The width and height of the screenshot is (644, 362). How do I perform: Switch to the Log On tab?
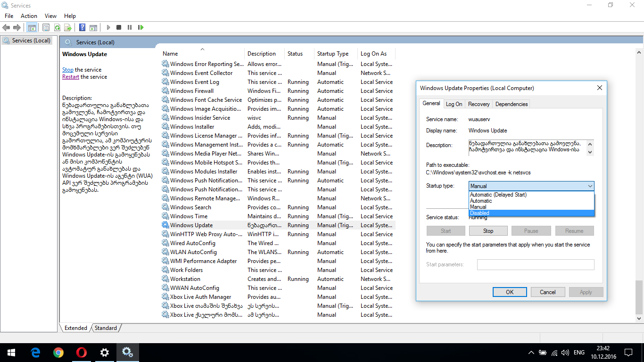[454, 104]
